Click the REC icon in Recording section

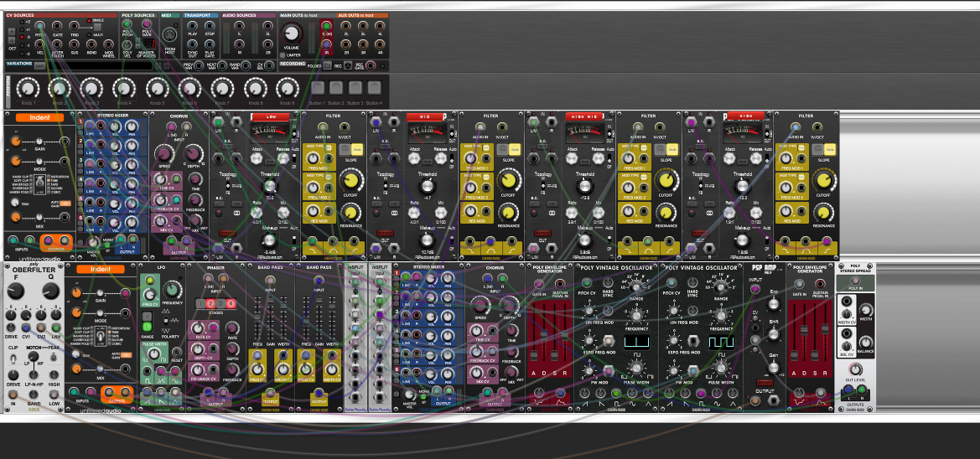click(348, 65)
